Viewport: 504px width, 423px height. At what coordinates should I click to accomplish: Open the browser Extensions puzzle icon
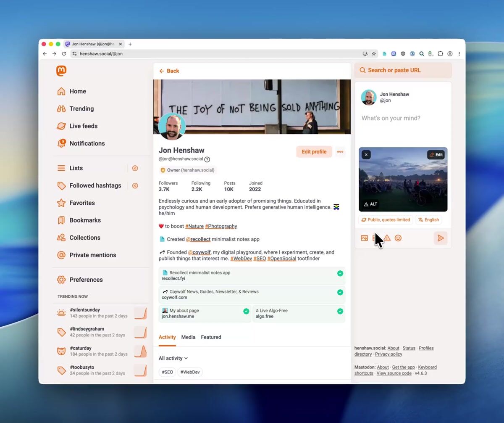[x=440, y=54]
